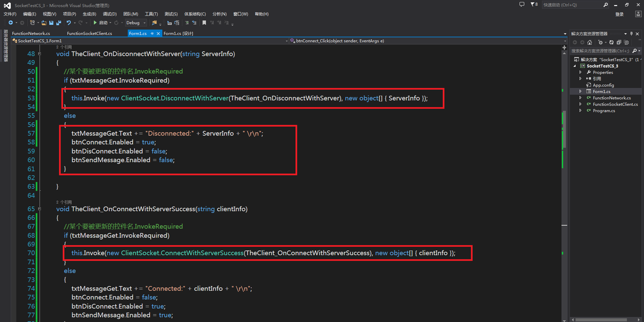Collapse the TheClient_OnDisconnectWithServer method outline

[x=40, y=54]
